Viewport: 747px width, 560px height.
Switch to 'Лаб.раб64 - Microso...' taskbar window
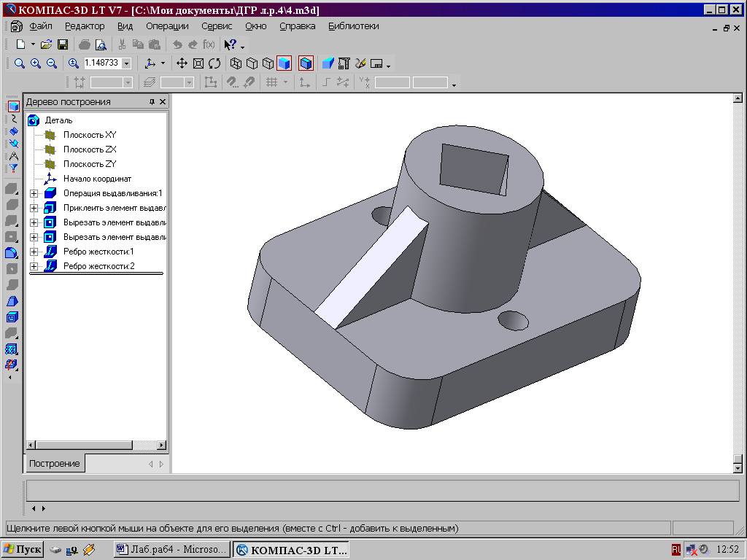coord(172,549)
